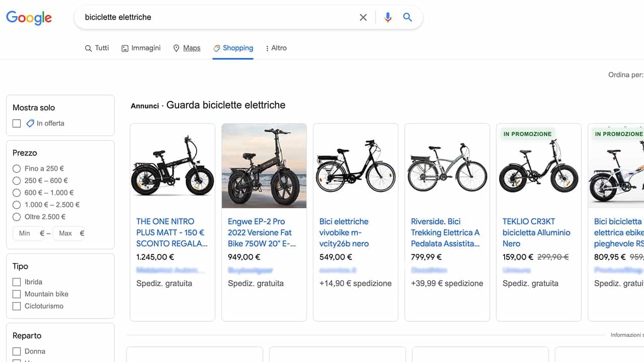Click the 799,99 € price

(x=426, y=257)
